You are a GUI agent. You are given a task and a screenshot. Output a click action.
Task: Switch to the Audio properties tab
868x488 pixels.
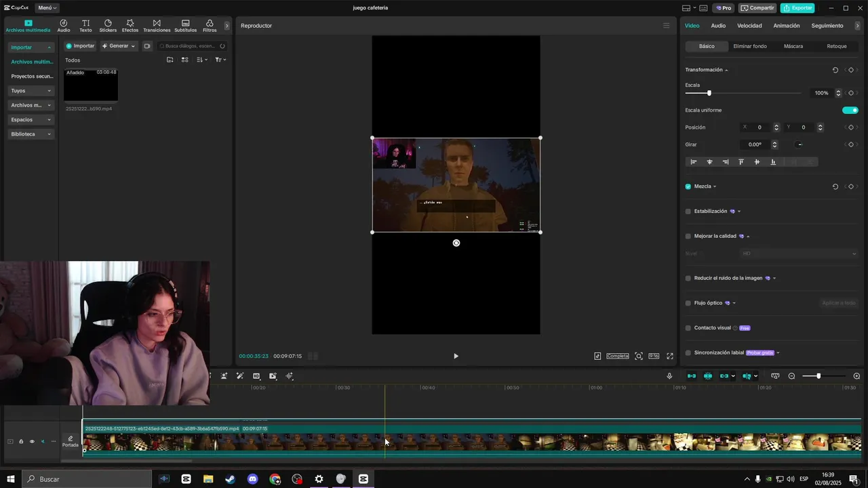click(x=718, y=26)
